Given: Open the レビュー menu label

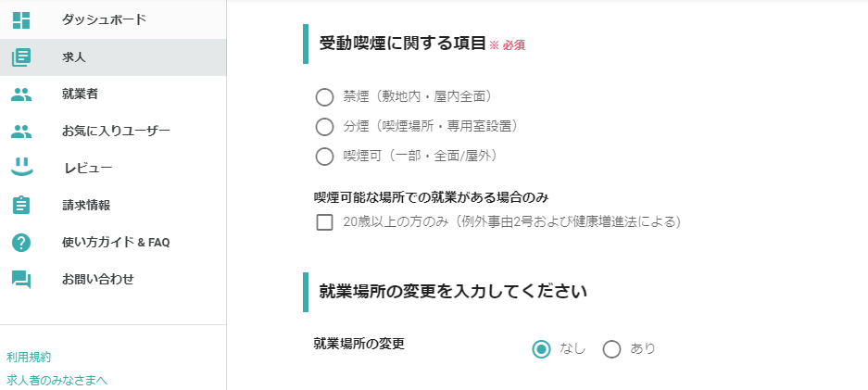Looking at the screenshot, I should [88, 169].
